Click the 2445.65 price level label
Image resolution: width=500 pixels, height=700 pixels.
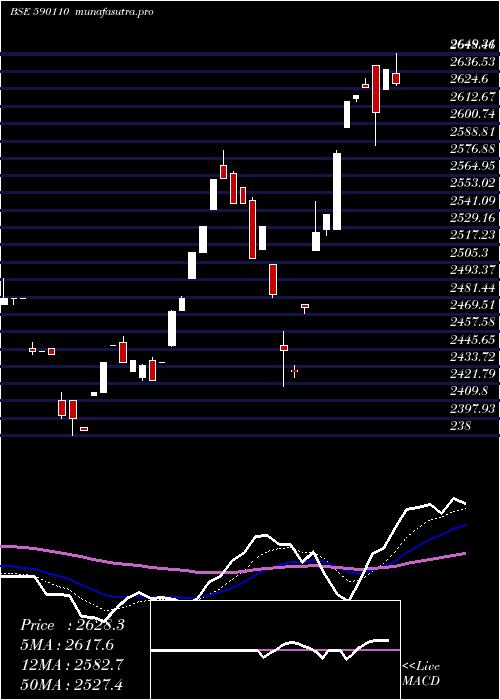tap(472, 340)
